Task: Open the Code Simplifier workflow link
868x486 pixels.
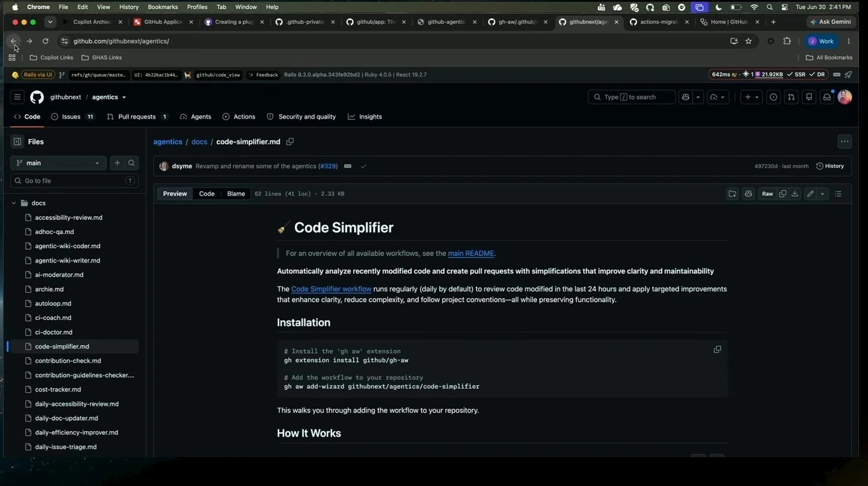Action: [x=331, y=289]
